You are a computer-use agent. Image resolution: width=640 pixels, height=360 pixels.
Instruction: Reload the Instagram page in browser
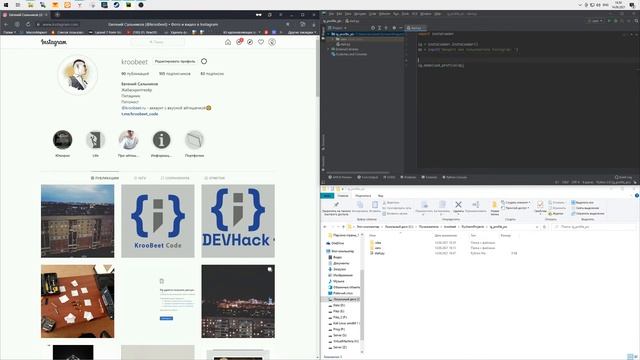click(28, 24)
